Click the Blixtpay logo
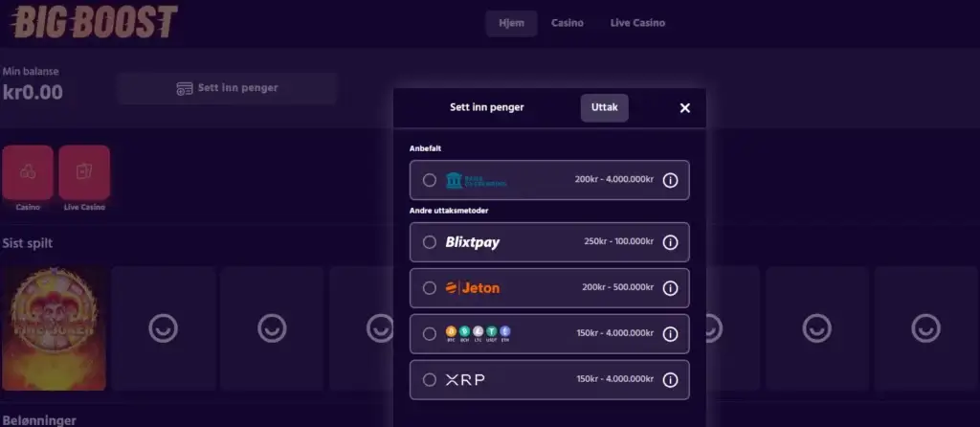Viewport: 980px width, 427px height. [473, 242]
